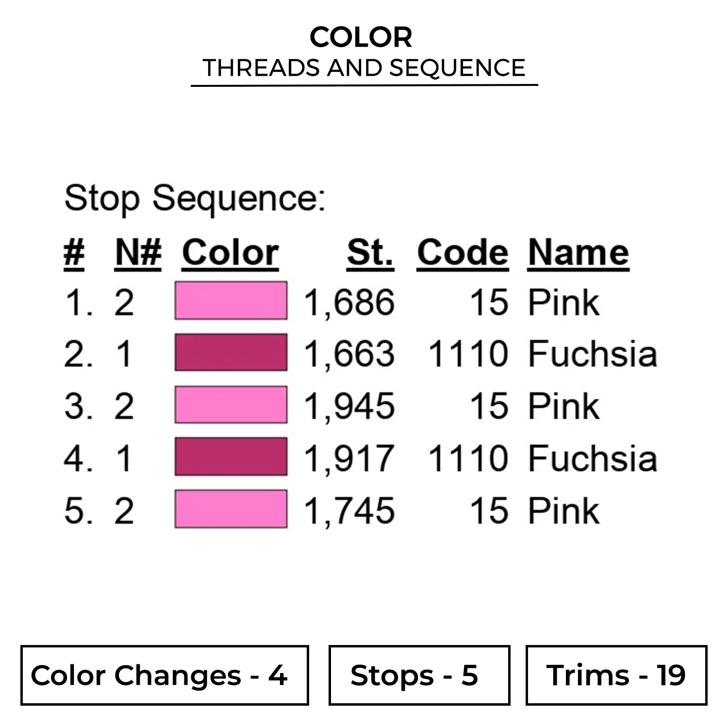Click the stitch count 1,686
728x728 pixels.
tap(349, 302)
